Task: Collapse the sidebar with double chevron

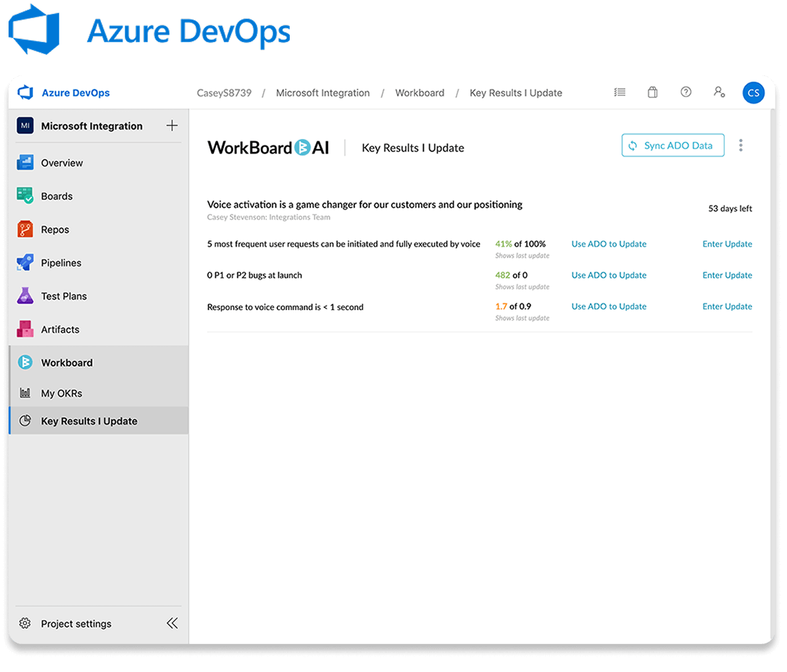Action: [x=172, y=623]
